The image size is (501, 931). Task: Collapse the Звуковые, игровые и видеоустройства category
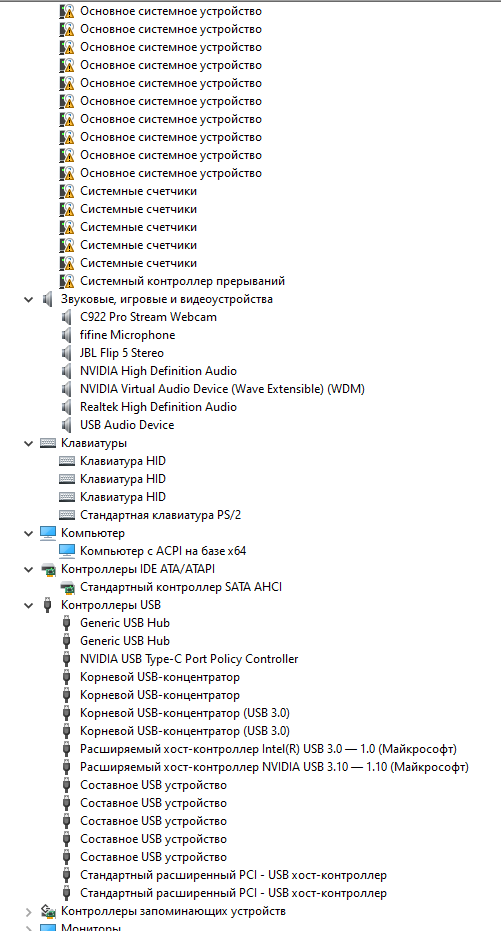click(x=28, y=299)
